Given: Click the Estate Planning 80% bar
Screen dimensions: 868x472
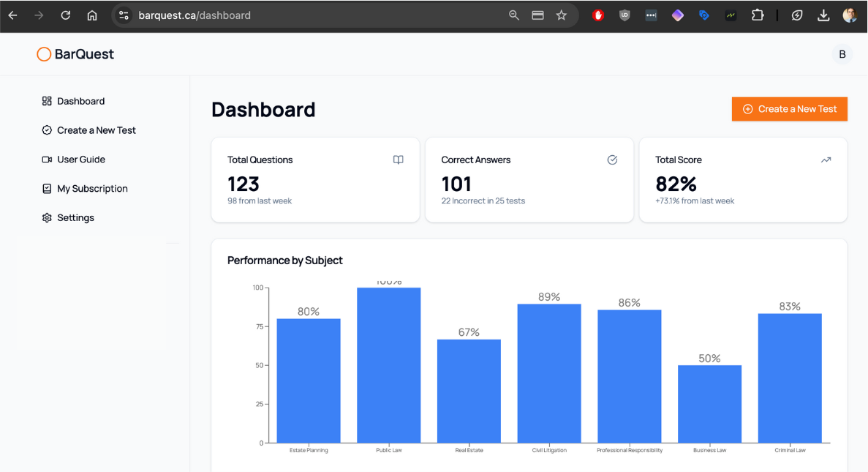Looking at the screenshot, I should pos(309,381).
